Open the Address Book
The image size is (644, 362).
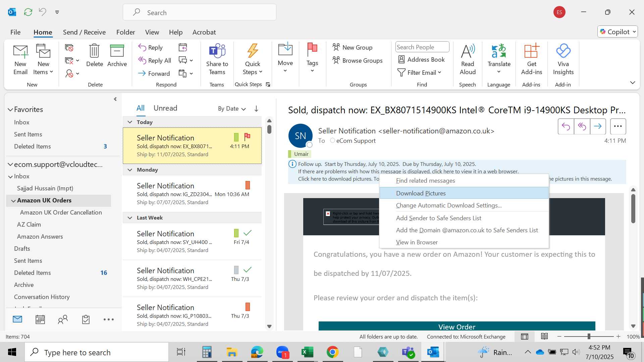tap(421, 60)
